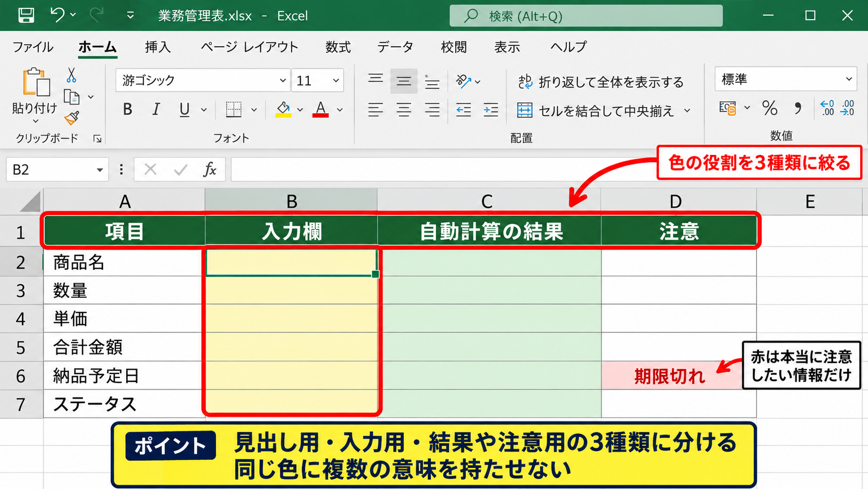
Task: Click the orientation text angle icon
Action: pos(463,81)
